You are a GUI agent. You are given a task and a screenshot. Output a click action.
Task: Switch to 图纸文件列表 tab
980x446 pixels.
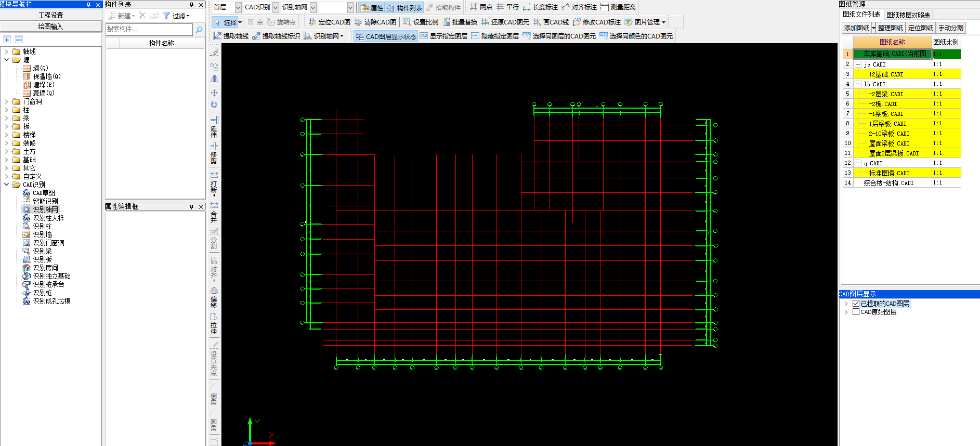[x=861, y=15]
